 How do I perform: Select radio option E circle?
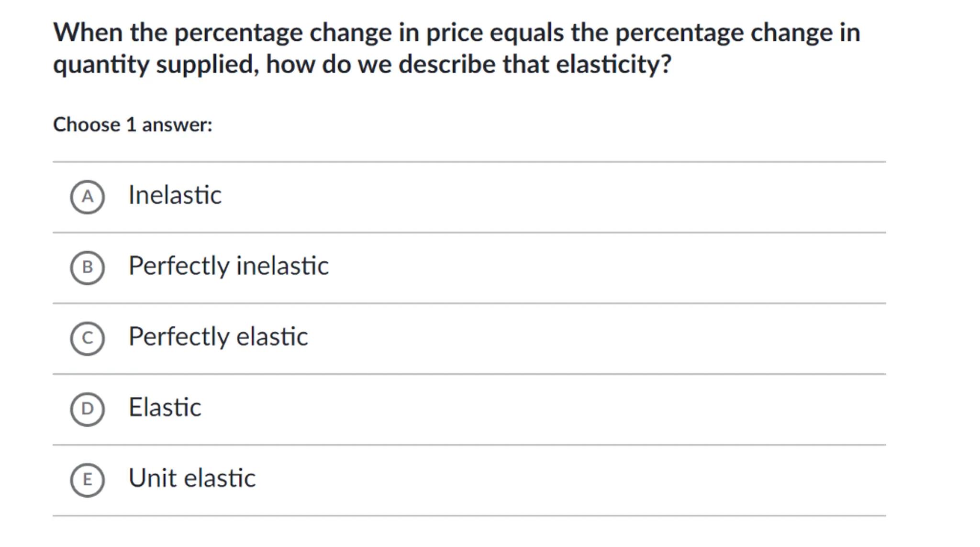click(87, 480)
